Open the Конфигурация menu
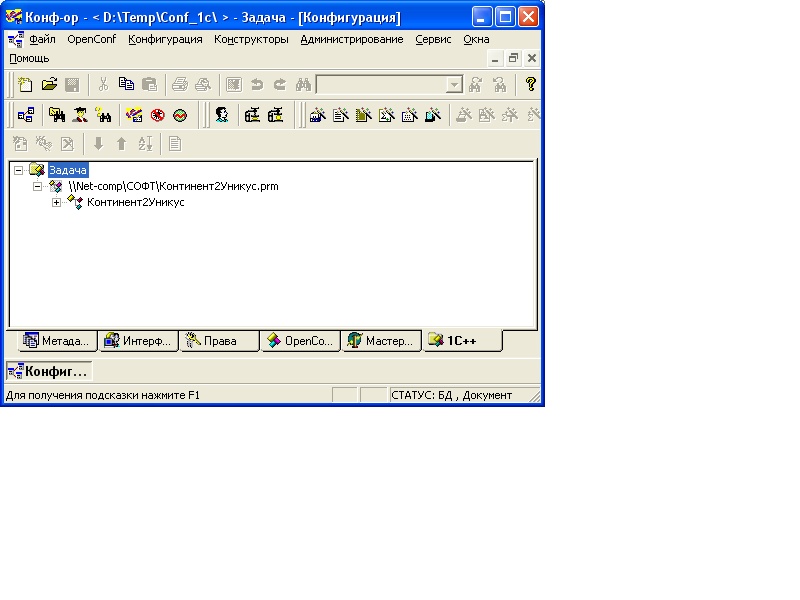Screen dimensions: 800x600 coord(165,39)
